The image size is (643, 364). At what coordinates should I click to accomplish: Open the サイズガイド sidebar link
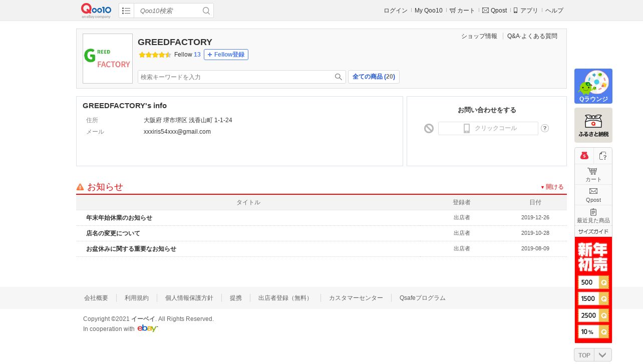593,231
